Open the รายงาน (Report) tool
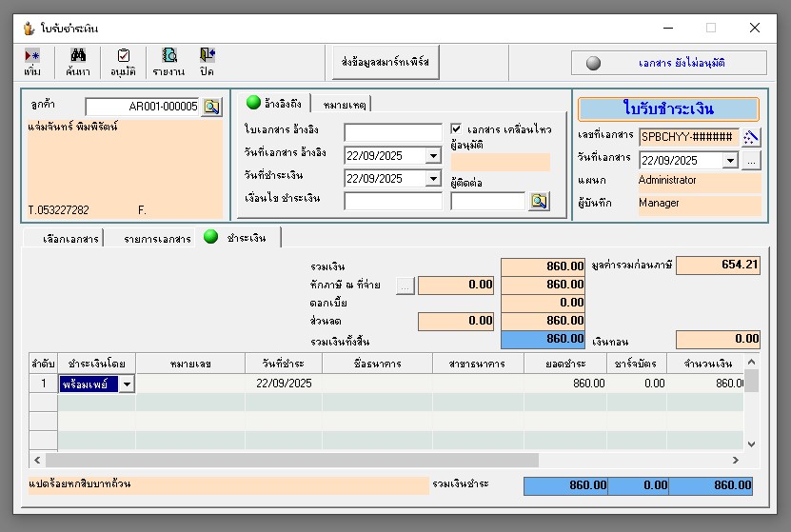This screenshot has width=791, height=532. click(x=168, y=62)
